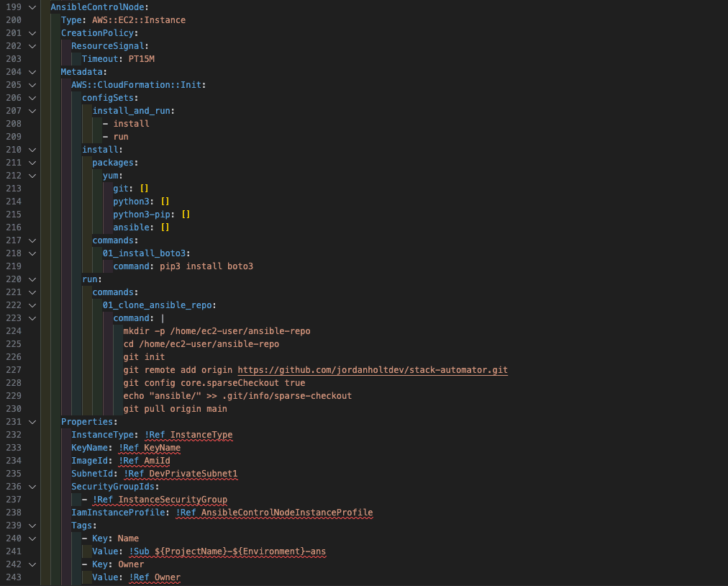
Task: Click '!Ref KeyName' reference
Action: [150, 448]
